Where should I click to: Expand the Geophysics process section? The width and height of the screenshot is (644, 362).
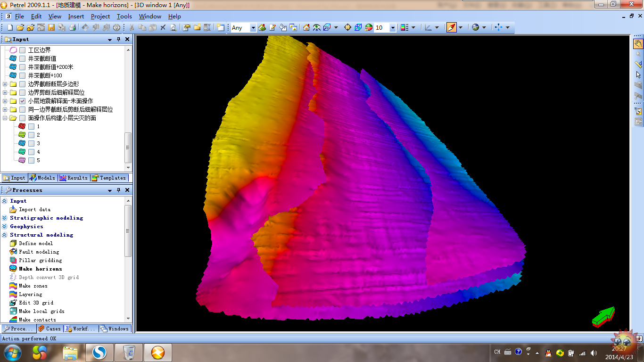tap(4, 226)
